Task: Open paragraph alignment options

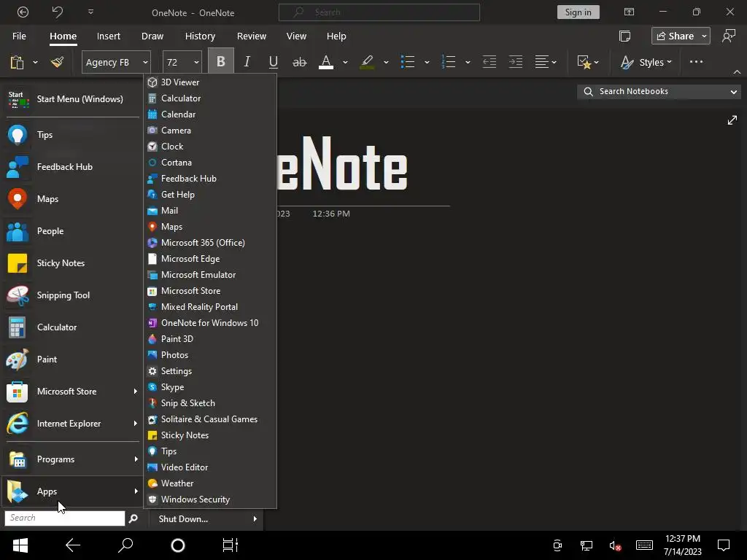Action: 546,62
